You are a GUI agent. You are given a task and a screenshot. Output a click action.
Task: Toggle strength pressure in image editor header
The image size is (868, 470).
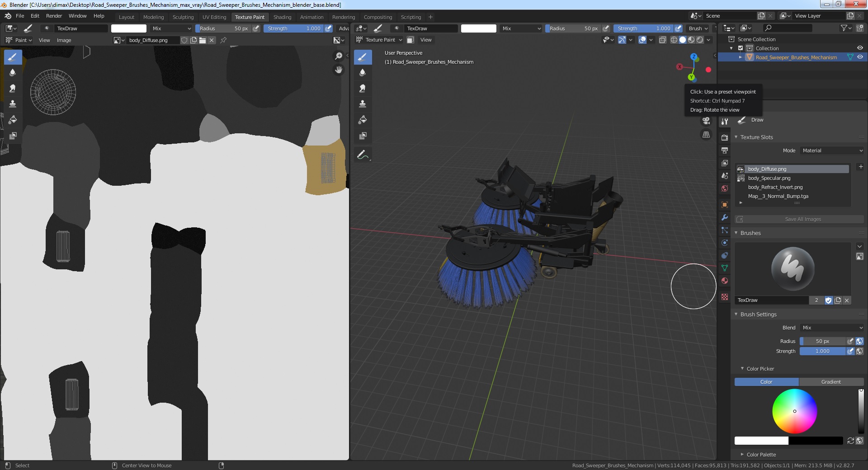(x=328, y=28)
